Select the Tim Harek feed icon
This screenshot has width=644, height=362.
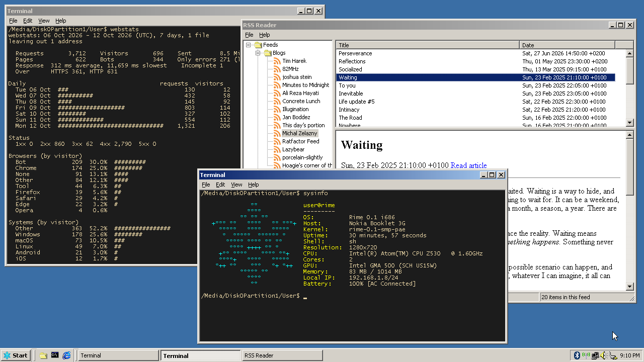277,61
